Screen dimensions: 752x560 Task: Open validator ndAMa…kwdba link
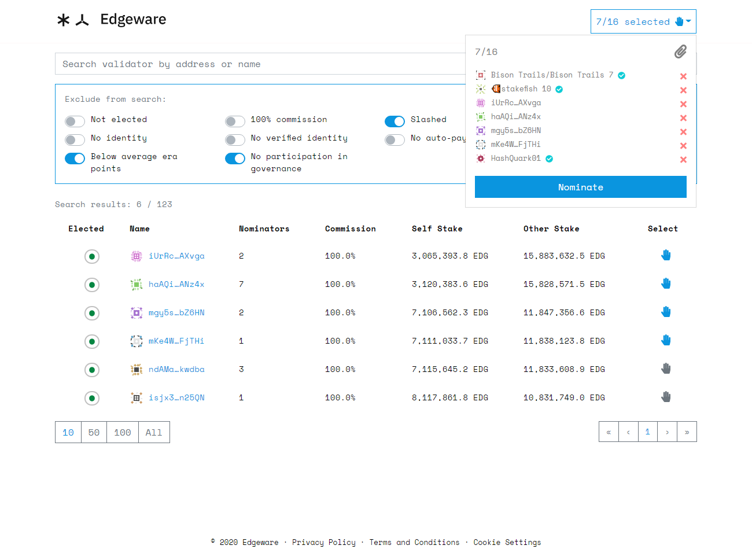pyautogui.click(x=176, y=369)
